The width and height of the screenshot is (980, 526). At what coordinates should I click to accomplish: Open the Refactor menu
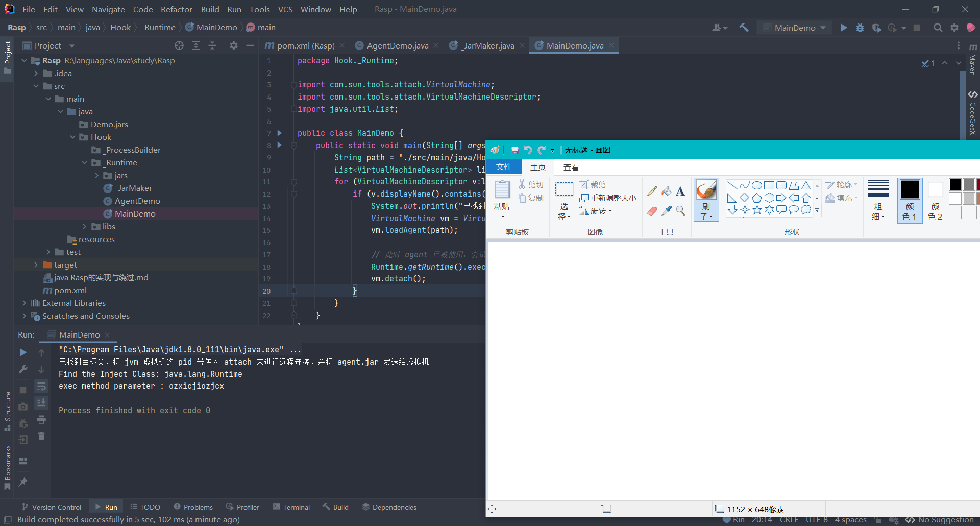tap(176, 9)
